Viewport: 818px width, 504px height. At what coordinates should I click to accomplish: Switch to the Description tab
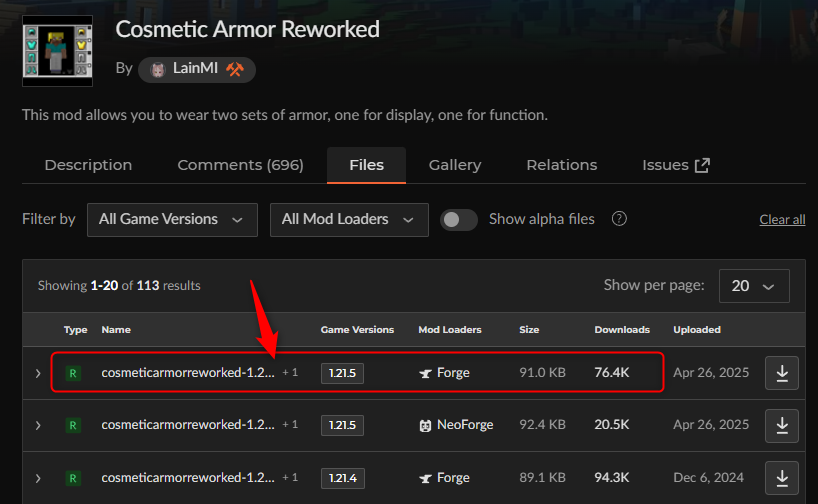[x=88, y=165]
